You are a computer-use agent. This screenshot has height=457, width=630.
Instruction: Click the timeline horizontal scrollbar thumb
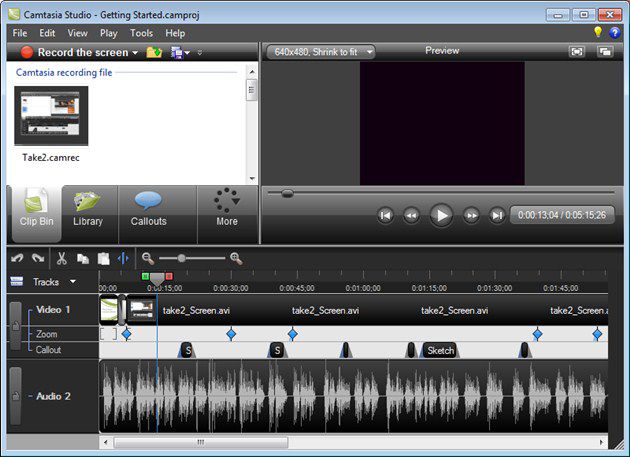coord(201,442)
